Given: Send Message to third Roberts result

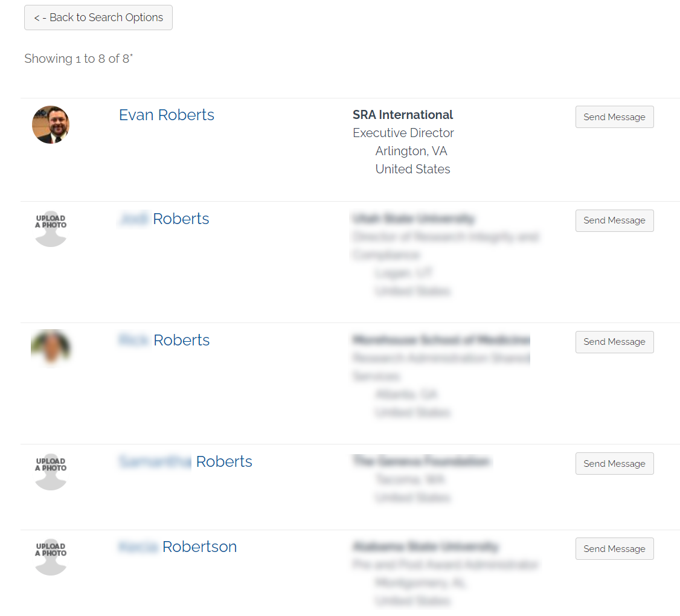Looking at the screenshot, I should tap(614, 342).
